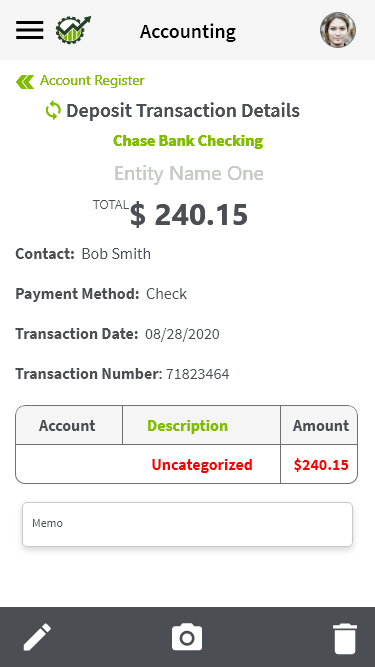This screenshot has width=375, height=667.
Task: Click transaction number 71823464
Action: (198, 374)
